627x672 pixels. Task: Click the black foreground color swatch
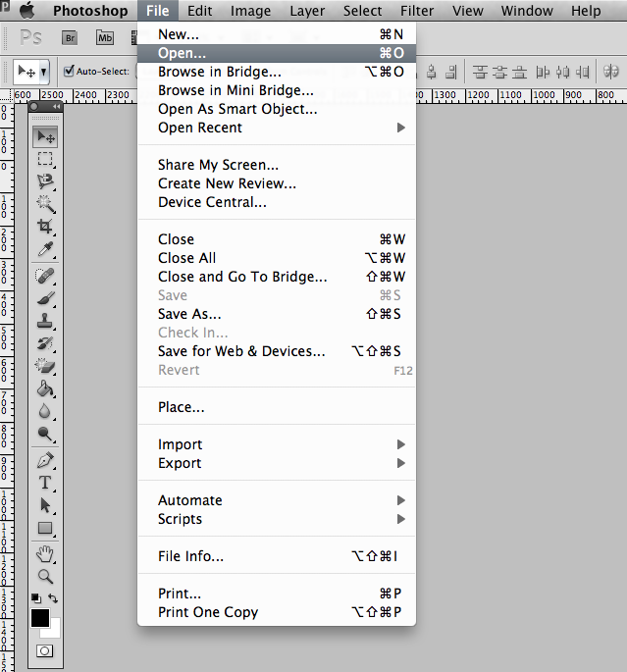point(40,618)
